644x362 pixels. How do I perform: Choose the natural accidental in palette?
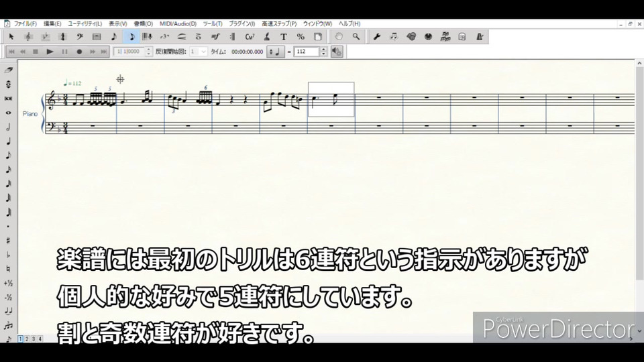pos(8,269)
